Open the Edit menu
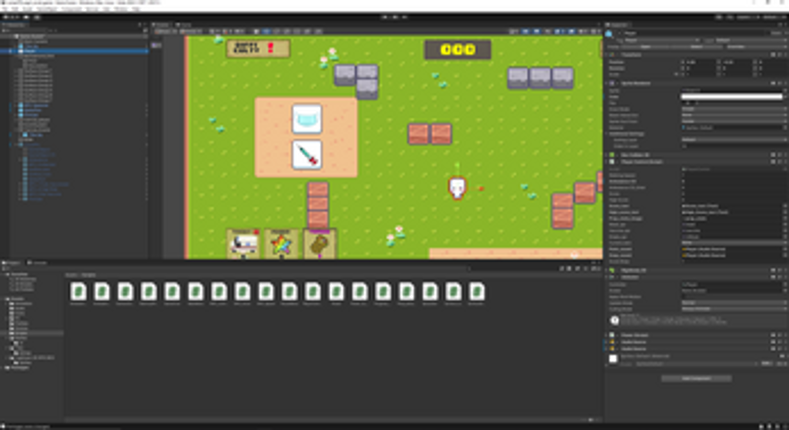 pyautogui.click(x=15, y=9)
